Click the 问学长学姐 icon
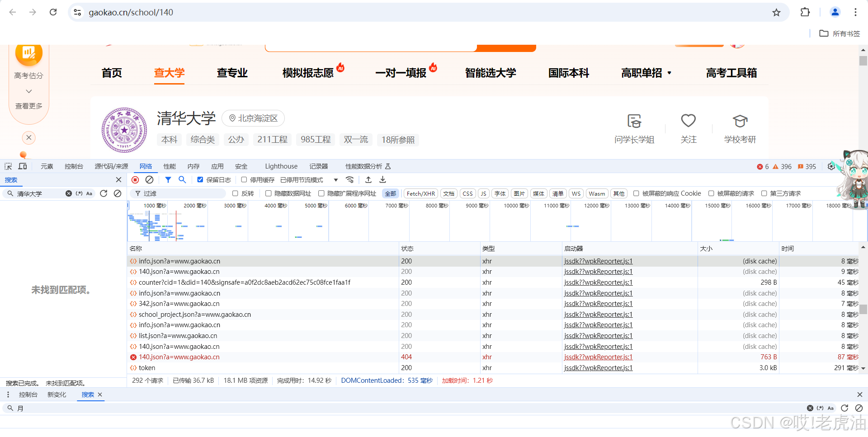 click(x=634, y=121)
